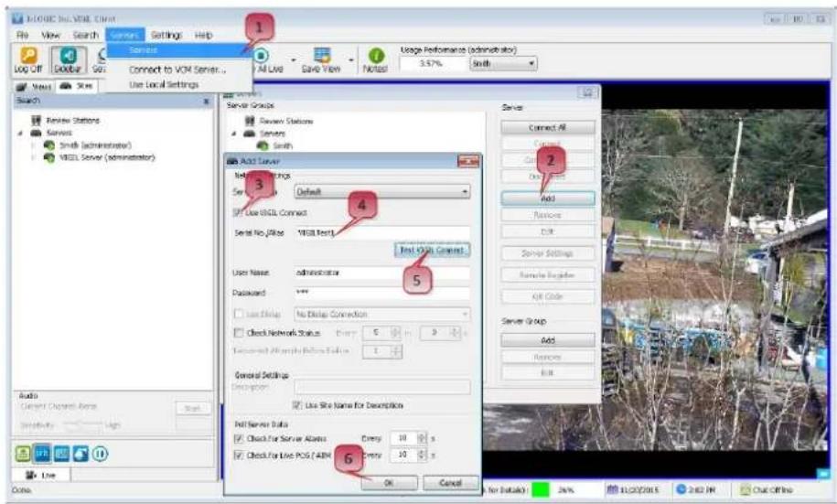Viewport: 837px width, 504px height.
Task: Select the highlighted Servers submenu entry
Action: (x=177, y=50)
